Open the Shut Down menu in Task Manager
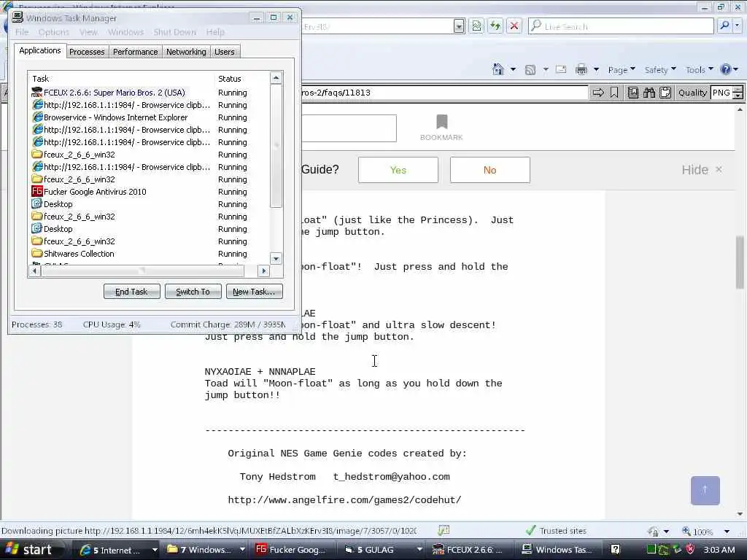Screen dimensions: 747x560 click(x=175, y=32)
